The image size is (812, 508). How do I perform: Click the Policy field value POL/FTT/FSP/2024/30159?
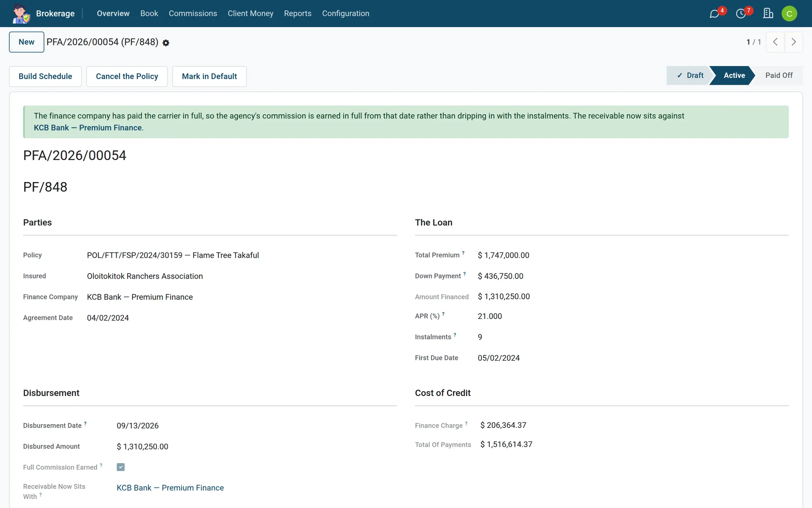173,255
